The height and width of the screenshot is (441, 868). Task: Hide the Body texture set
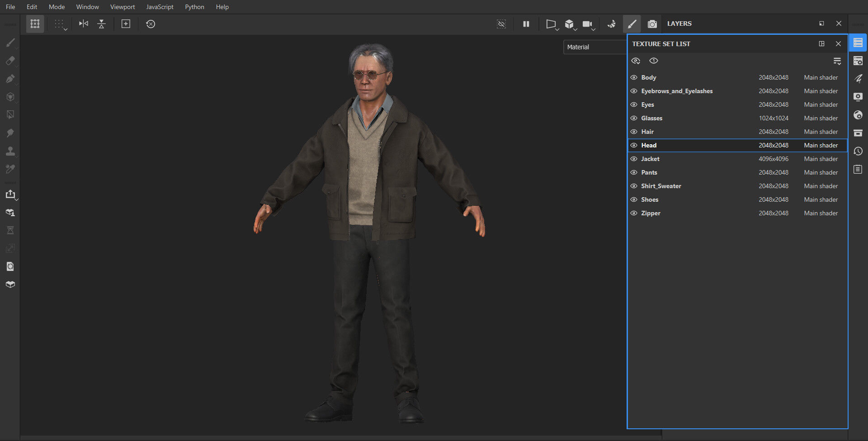pyautogui.click(x=634, y=77)
